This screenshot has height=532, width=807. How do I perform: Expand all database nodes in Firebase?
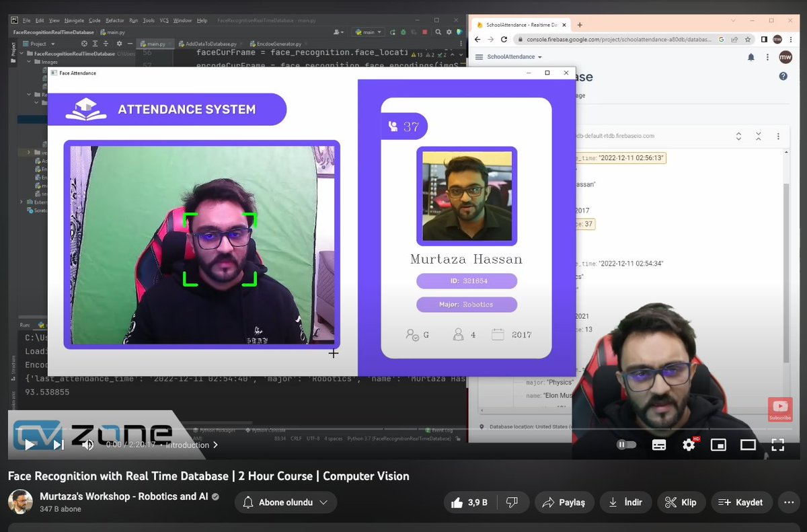(x=738, y=136)
